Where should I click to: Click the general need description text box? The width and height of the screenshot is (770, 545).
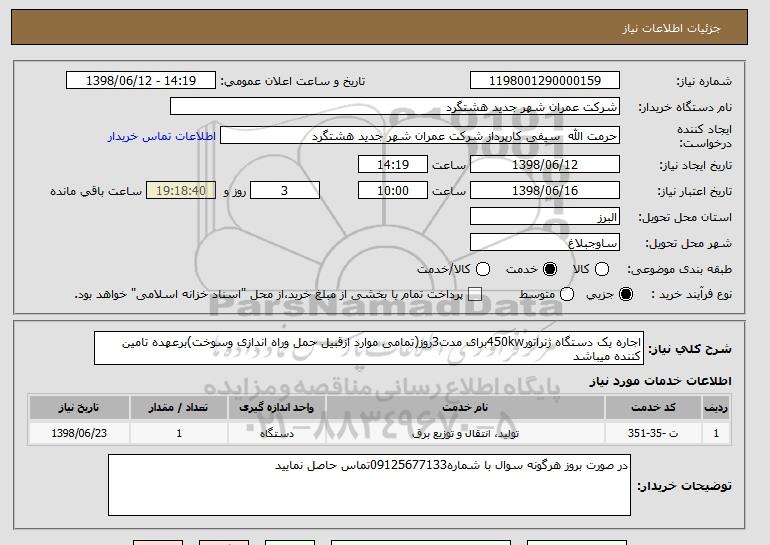[369, 348]
